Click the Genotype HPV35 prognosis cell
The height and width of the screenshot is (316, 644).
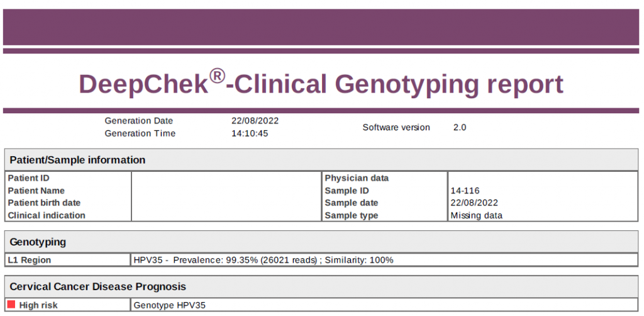click(x=170, y=305)
